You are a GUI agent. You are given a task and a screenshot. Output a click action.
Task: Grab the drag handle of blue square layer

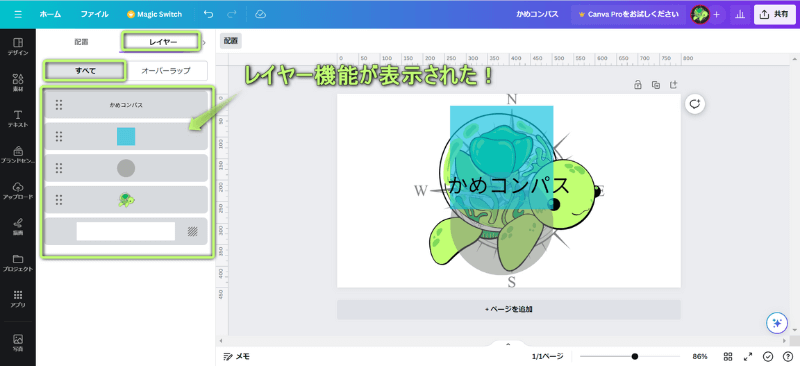[59, 136]
